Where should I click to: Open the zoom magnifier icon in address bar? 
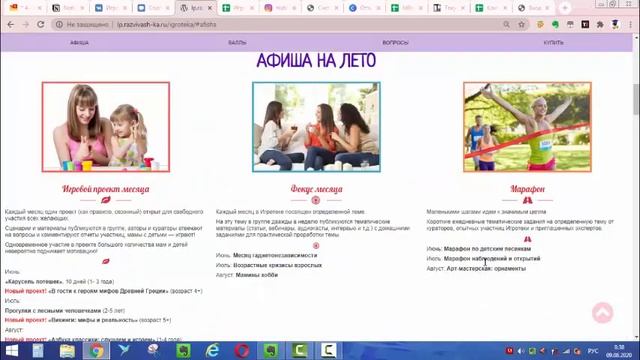click(507, 24)
